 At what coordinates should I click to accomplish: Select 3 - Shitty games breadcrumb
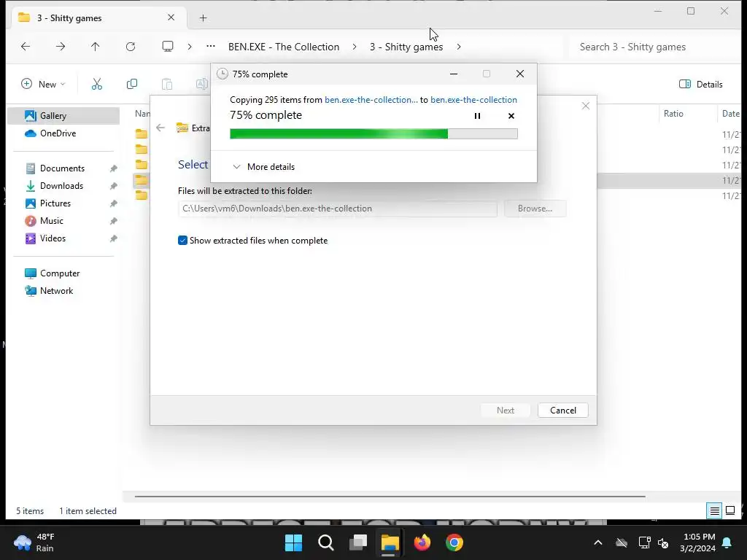(x=406, y=47)
